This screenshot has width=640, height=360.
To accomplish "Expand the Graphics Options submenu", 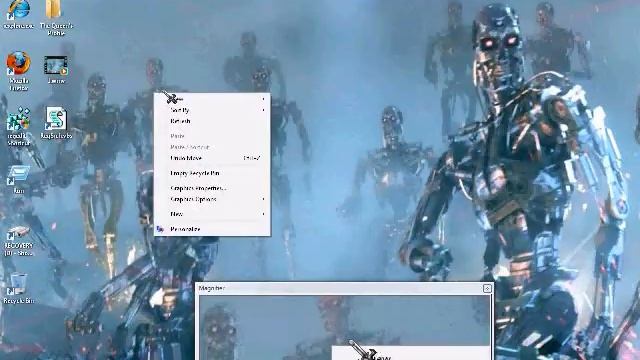I will 212,199.
